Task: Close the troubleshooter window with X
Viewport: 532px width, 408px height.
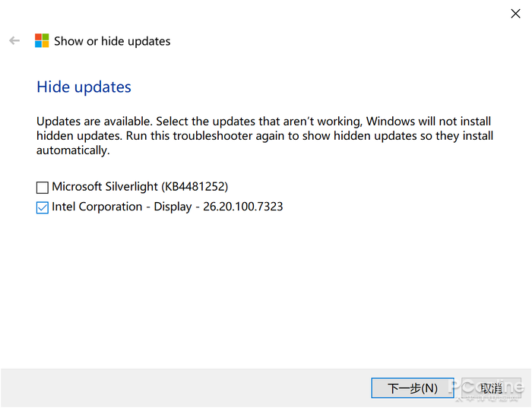Action: (x=515, y=13)
